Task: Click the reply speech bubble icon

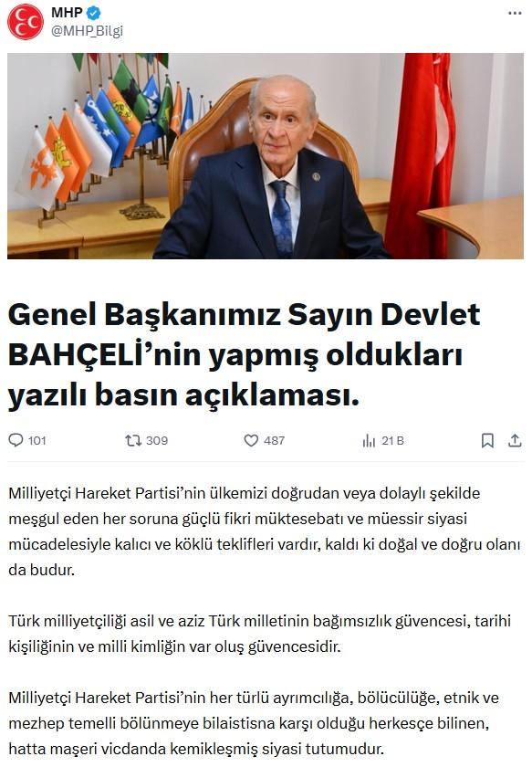Action: point(16,440)
